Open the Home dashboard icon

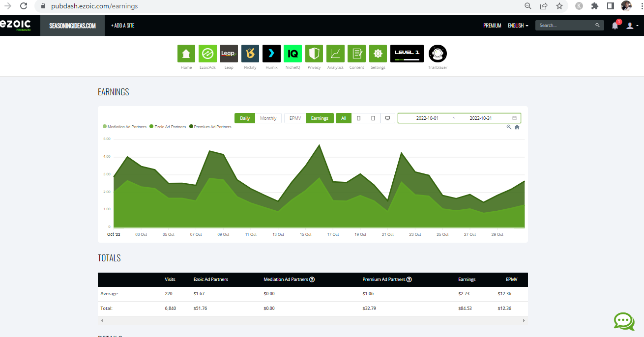186,54
